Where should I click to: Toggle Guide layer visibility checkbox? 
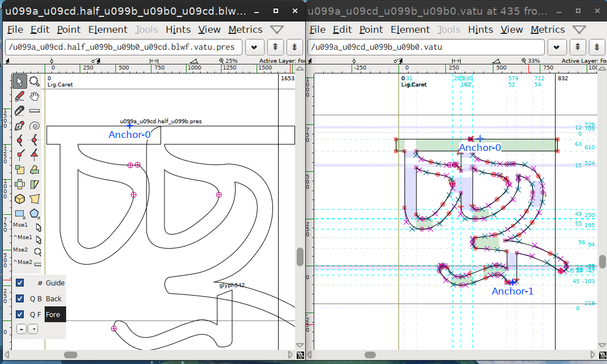click(20, 283)
